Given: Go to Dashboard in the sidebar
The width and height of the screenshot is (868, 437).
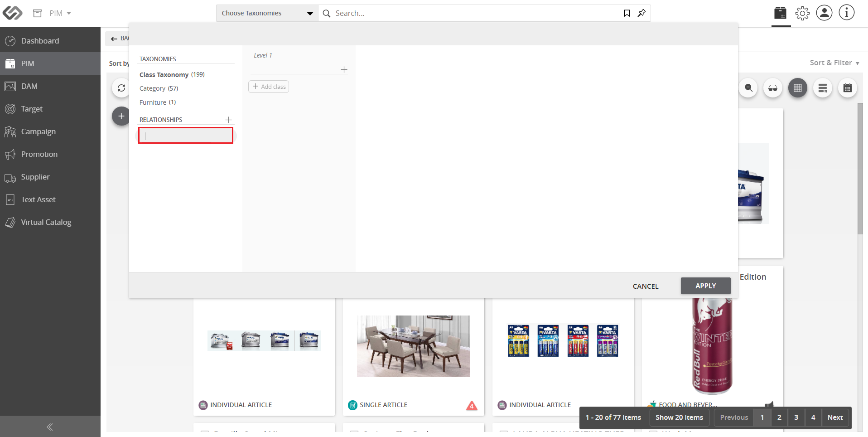Looking at the screenshot, I should point(50,41).
